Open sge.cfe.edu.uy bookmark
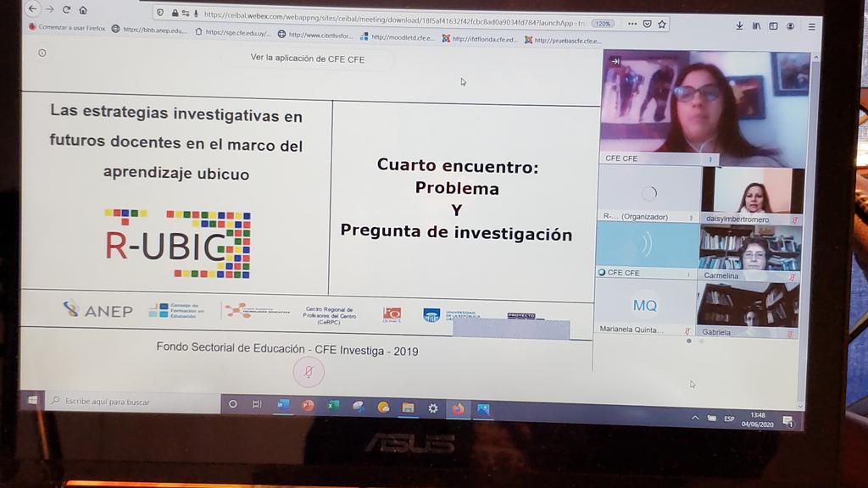The image size is (868, 488). 232,33
